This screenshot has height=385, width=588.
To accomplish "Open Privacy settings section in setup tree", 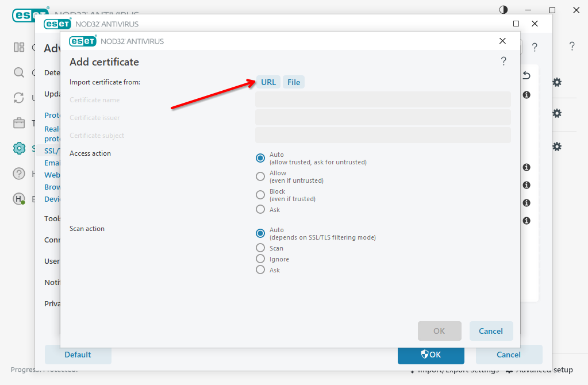I will click(52, 303).
